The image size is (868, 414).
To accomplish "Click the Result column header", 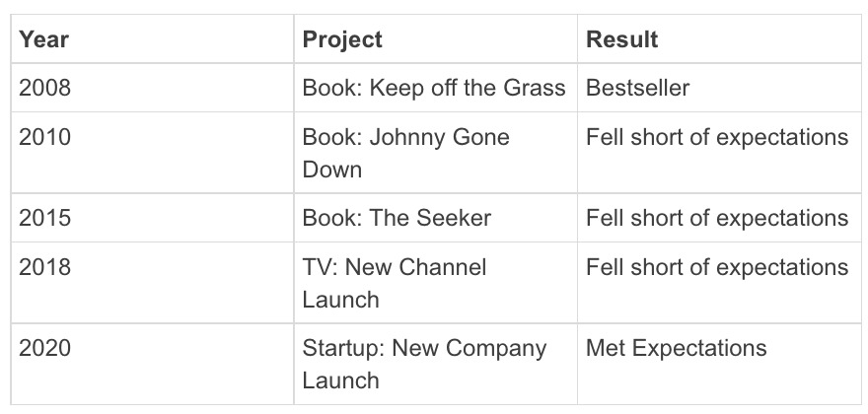I will click(621, 40).
